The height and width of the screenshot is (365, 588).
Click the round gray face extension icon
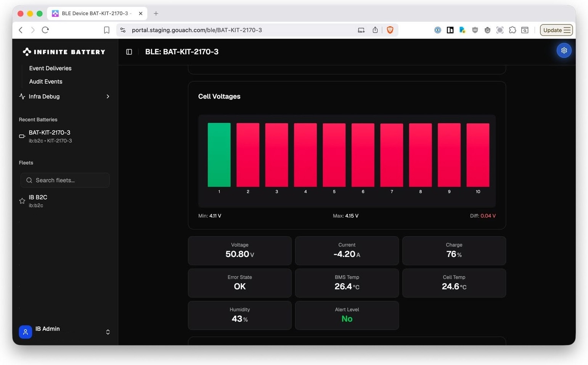point(487,30)
